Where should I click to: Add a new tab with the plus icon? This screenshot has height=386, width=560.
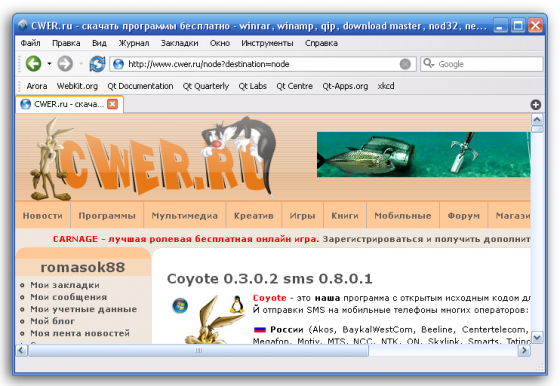(535, 105)
